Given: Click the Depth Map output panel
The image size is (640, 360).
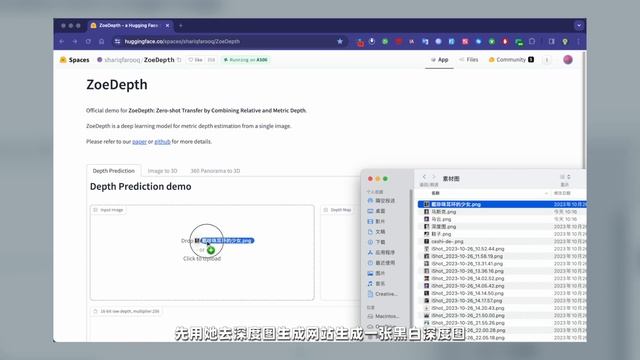Looking at the screenshot, I should (340, 252).
